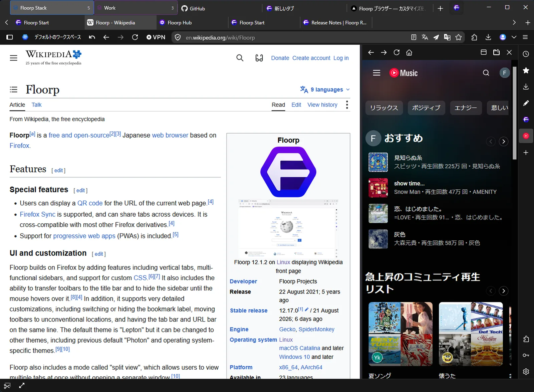The height and width of the screenshot is (392, 534).
Task: Click the Log in link
Action: (x=341, y=58)
